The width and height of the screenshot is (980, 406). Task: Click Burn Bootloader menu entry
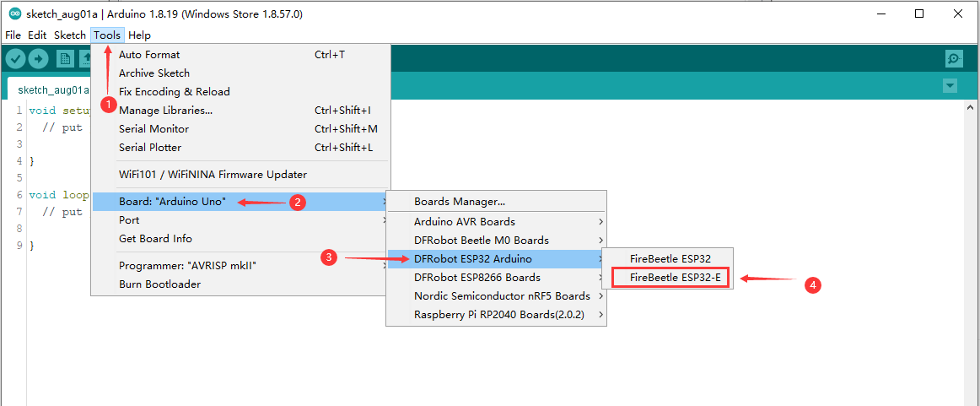[x=160, y=284]
